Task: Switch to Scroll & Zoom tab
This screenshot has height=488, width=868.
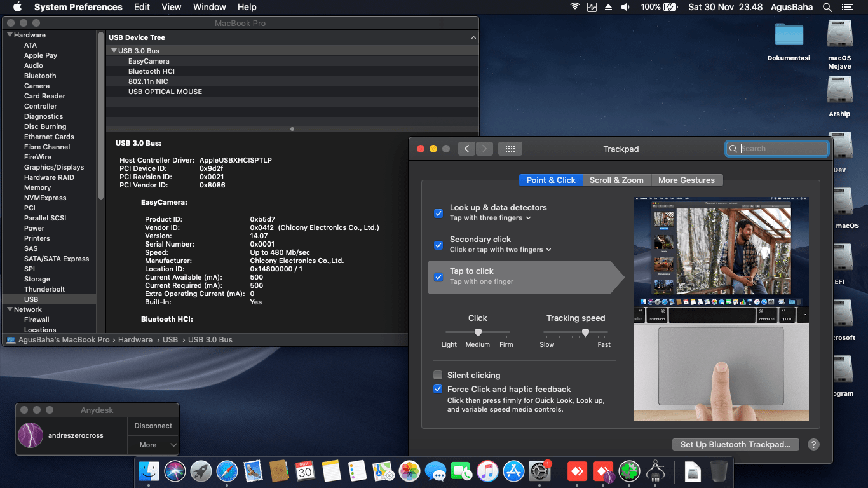Action: click(616, 180)
